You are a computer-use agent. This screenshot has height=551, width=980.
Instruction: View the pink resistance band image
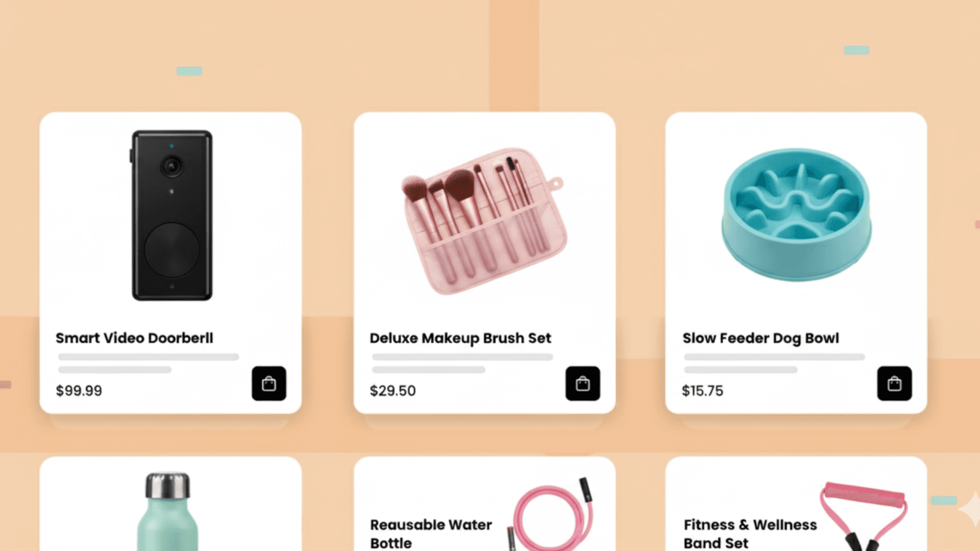point(864,516)
